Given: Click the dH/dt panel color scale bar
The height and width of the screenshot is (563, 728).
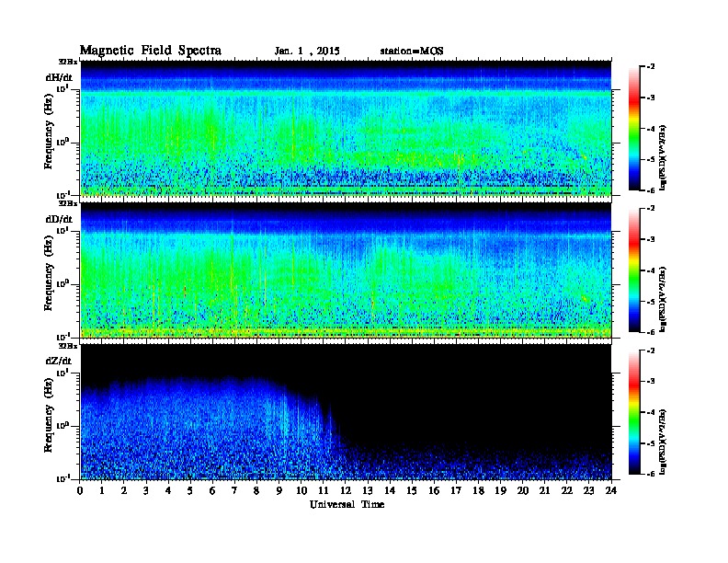Looking at the screenshot, I should [634, 128].
